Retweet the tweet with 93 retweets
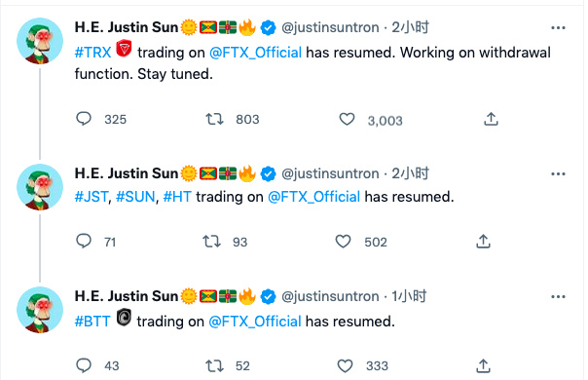The image size is (588, 380). pyautogui.click(x=211, y=242)
